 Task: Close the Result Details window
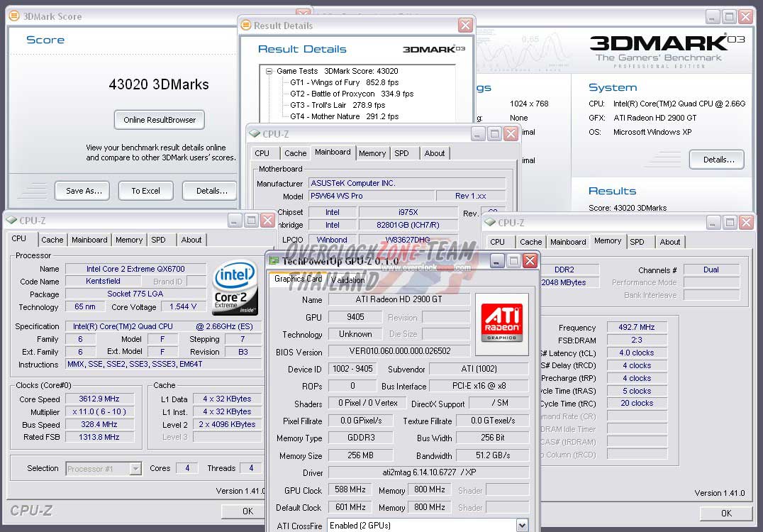click(x=465, y=25)
